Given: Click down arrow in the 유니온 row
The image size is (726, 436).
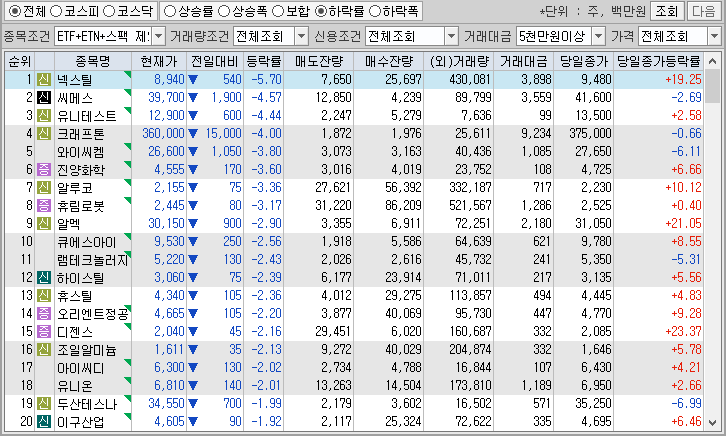Looking at the screenshot, I should [x=193, y=386].
